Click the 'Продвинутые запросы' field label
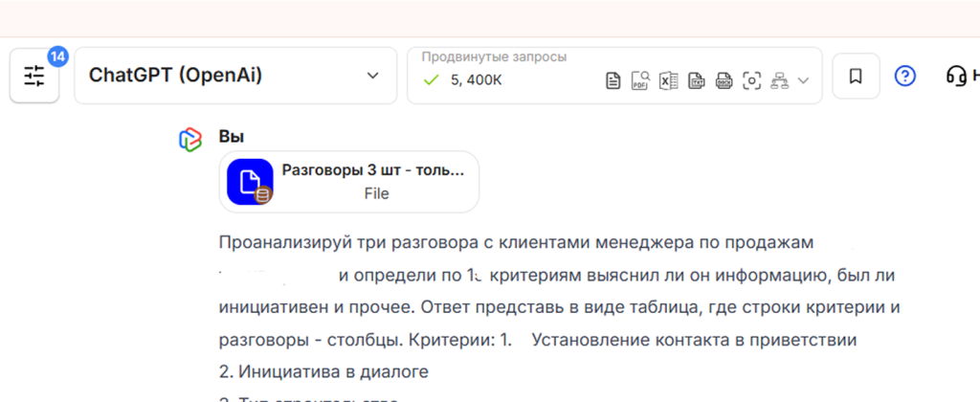This screenshot has width=980, height=402. click(x=494, y=56)
